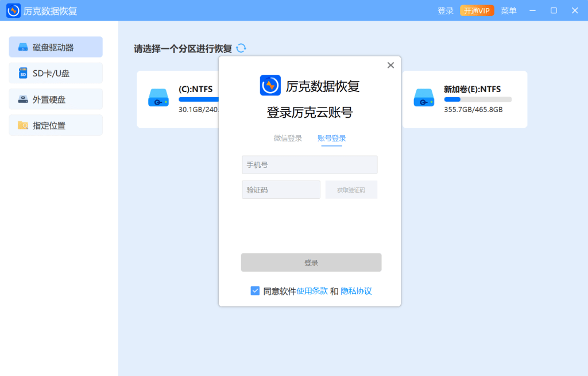Open the 使用条款 link
Viewport: 588px width, 376px height.
click(x=312, y=291)
